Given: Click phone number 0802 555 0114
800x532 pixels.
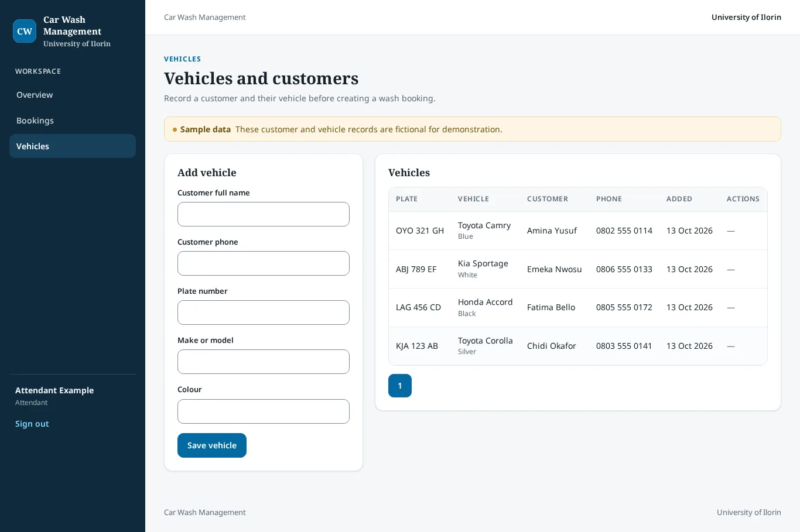Looking at the screenshot, I should click(624, 231).
